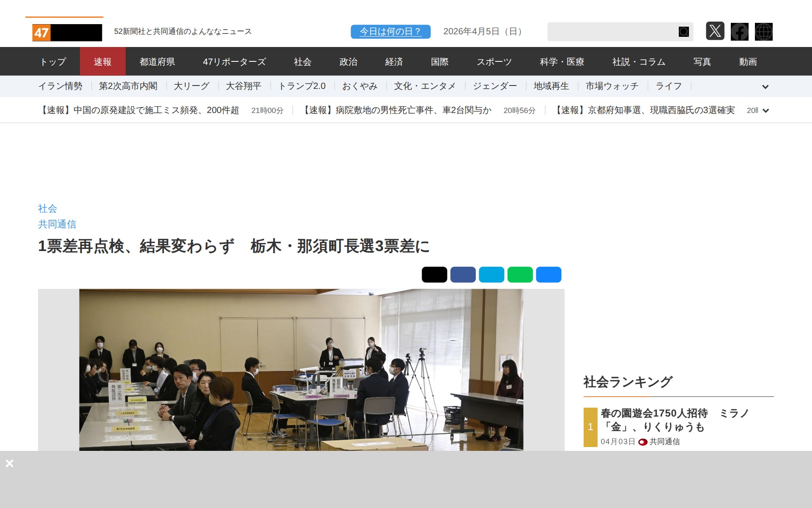Close the bottom ad banner
812x508 pixels.
[9, 463]
